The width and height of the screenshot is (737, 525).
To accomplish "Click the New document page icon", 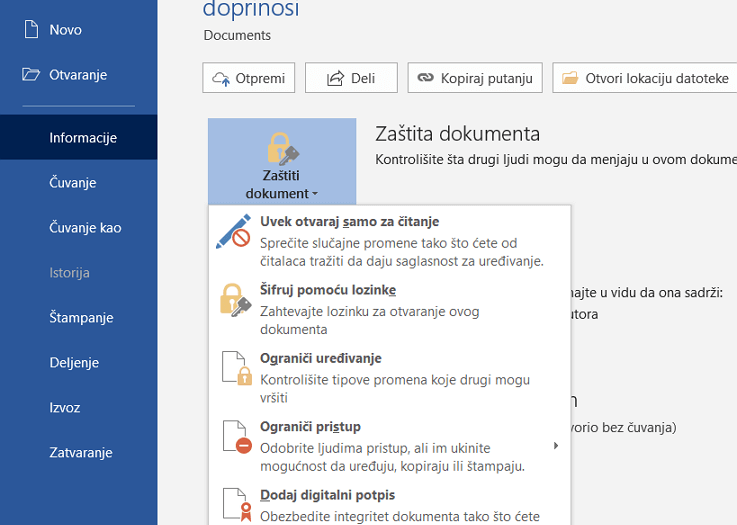I will 30,30.
